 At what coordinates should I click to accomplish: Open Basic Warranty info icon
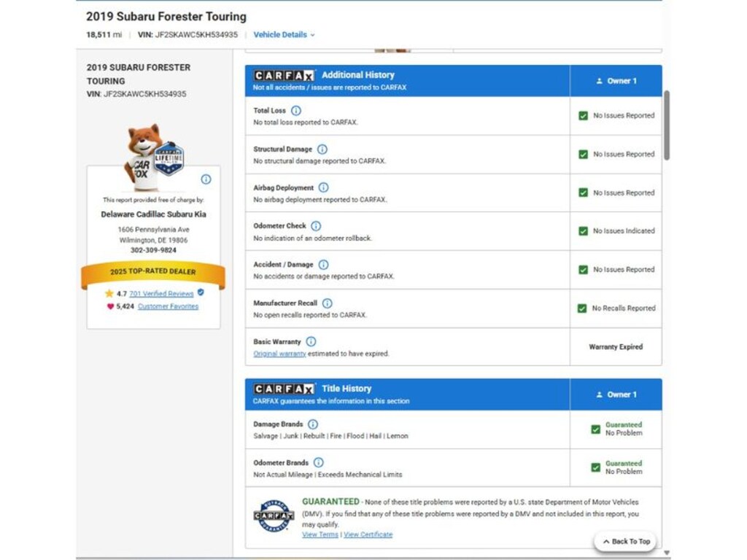click(x=311, y=341)
